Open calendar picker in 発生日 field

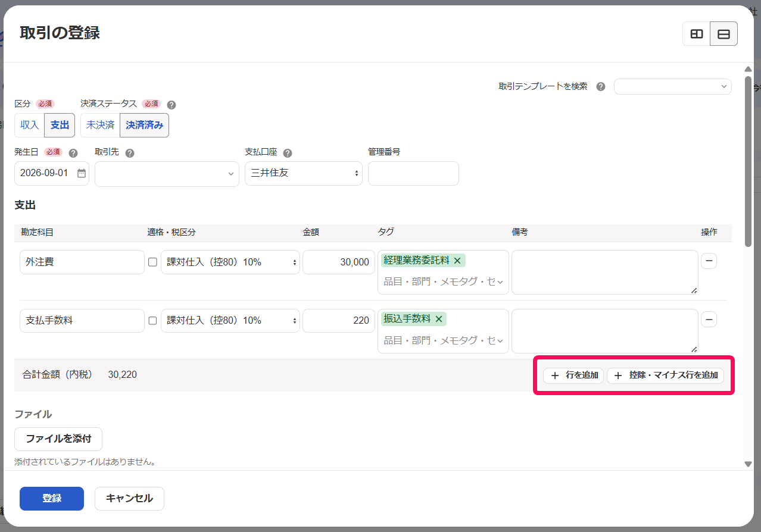[x=82, y=173]
